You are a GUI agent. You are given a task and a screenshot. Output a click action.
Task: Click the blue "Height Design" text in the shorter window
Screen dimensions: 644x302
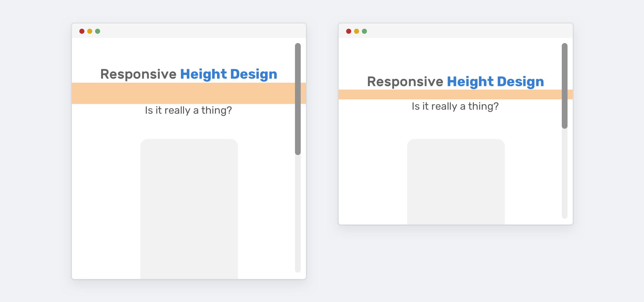(x=495, y=82)
